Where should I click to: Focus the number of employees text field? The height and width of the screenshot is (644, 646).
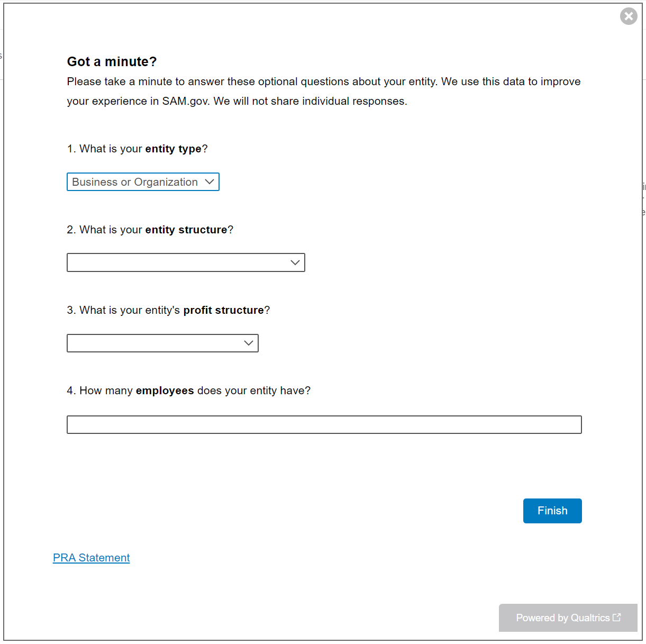coord(324,424)
